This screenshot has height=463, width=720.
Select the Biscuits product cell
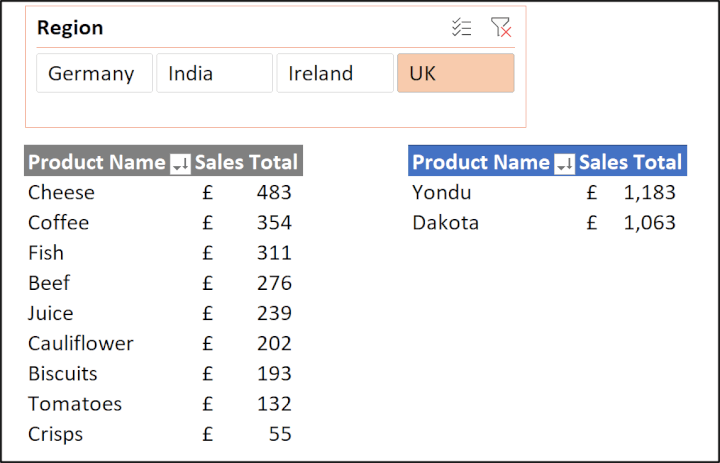[62, 373]
